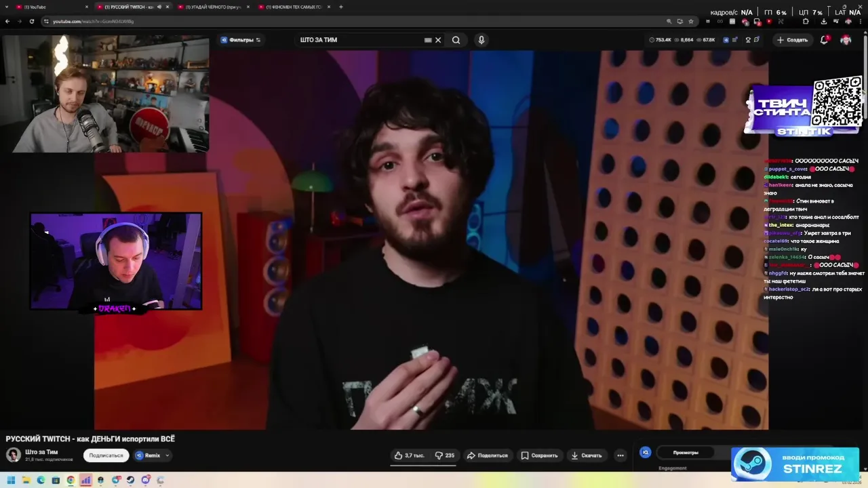Clear the search query with the X

click(x=438, y=40)
